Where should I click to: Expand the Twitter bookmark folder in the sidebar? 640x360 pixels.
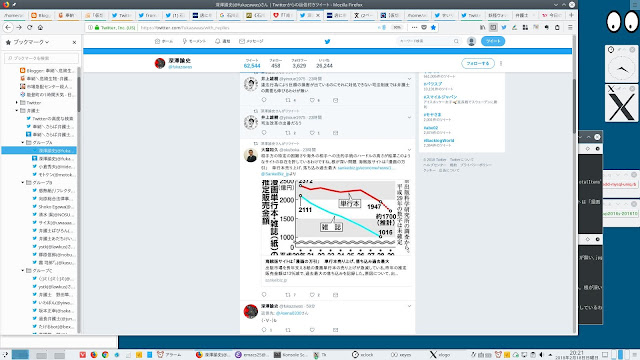coord(17,102)
